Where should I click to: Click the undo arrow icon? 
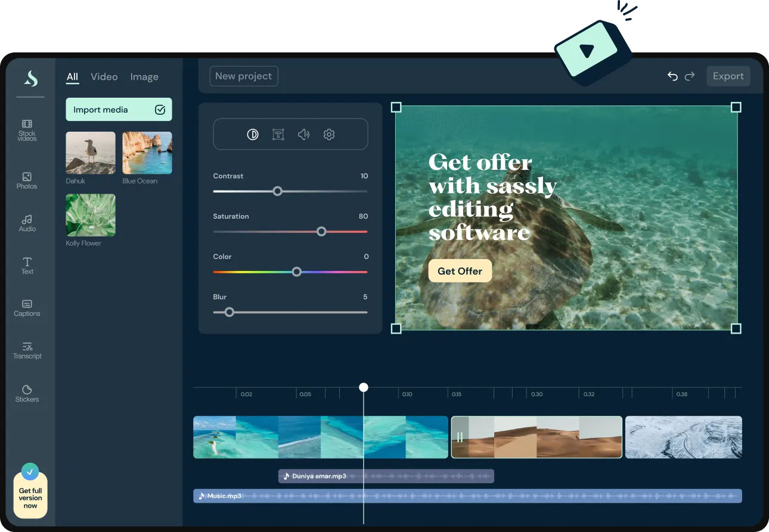click(x=672, y=76)
